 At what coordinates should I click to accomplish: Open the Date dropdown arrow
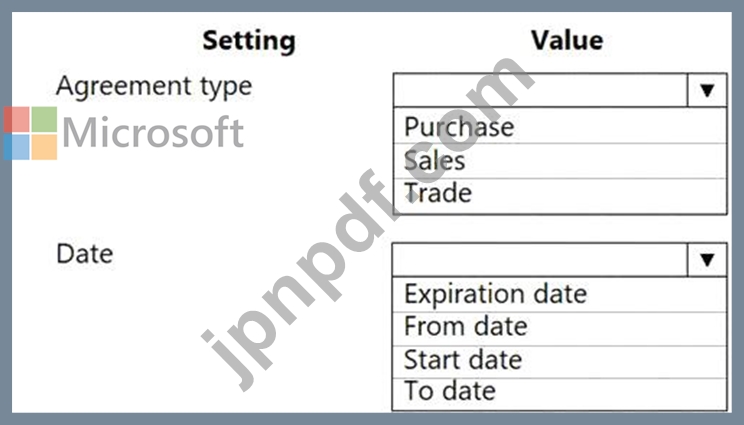tap(707, 260)
